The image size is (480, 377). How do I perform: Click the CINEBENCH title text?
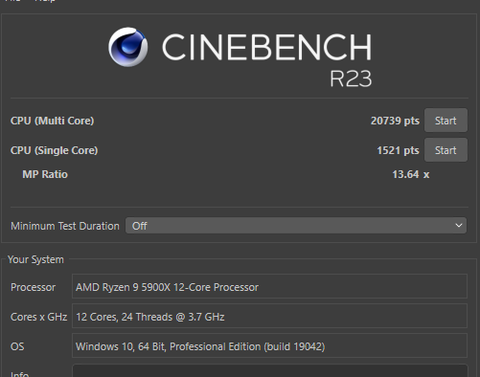click(x=267, y=47)
